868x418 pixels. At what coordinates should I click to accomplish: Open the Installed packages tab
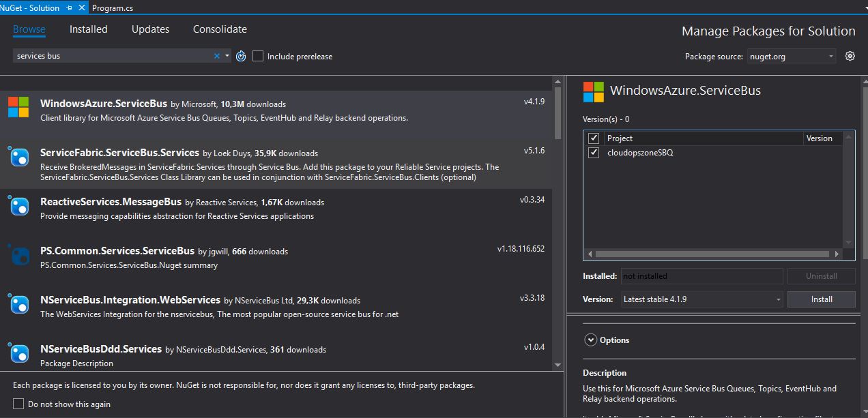(89, 29)
